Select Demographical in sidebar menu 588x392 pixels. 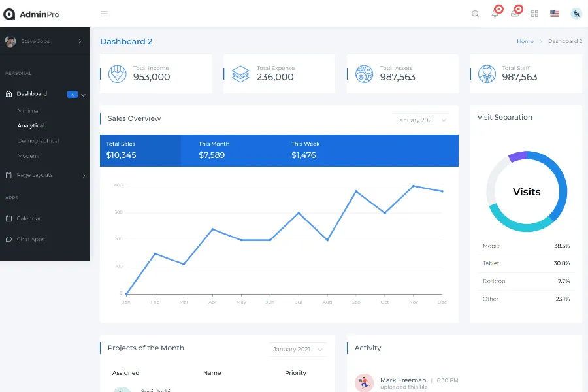[x=39, y=141]
